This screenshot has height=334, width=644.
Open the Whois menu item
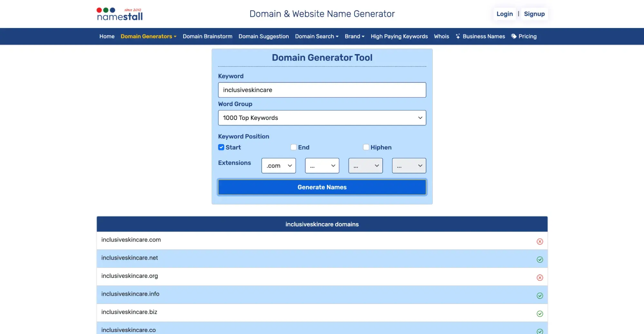point(441,36)
